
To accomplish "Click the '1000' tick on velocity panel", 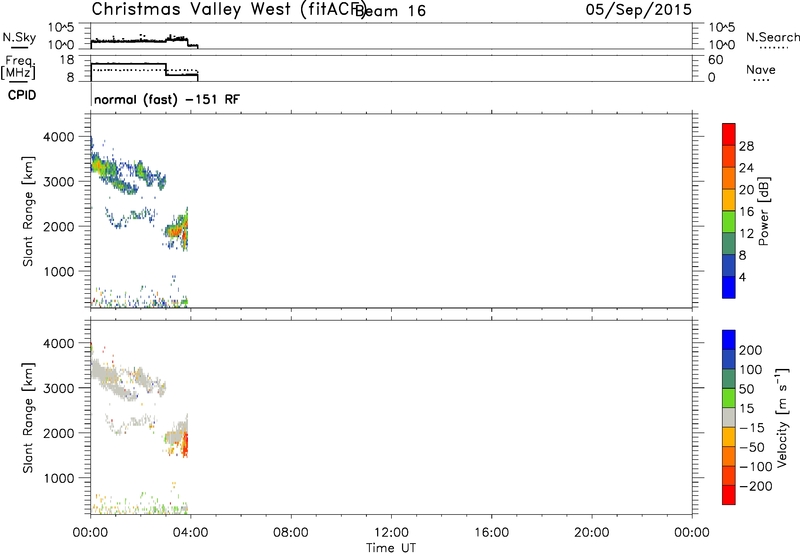I will point(59,478).
